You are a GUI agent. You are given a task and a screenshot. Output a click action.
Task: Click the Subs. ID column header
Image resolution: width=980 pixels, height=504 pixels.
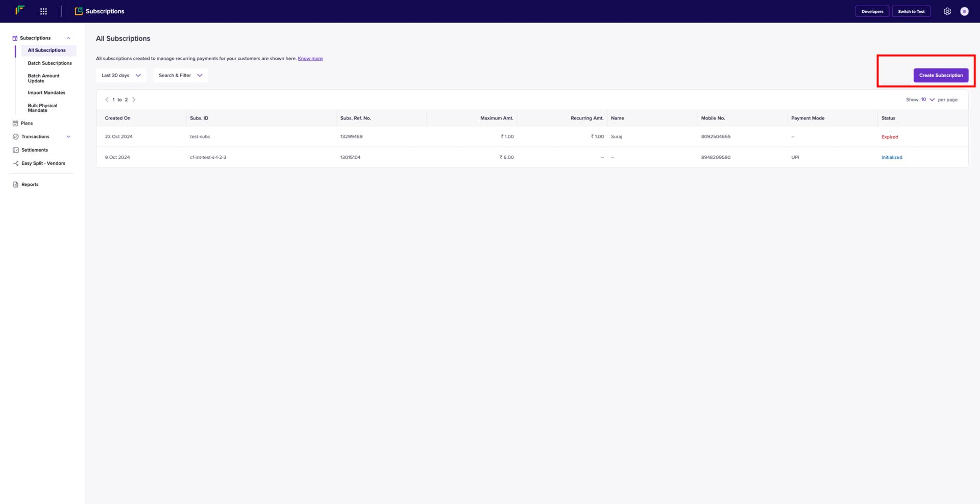[x=199, y=118]
